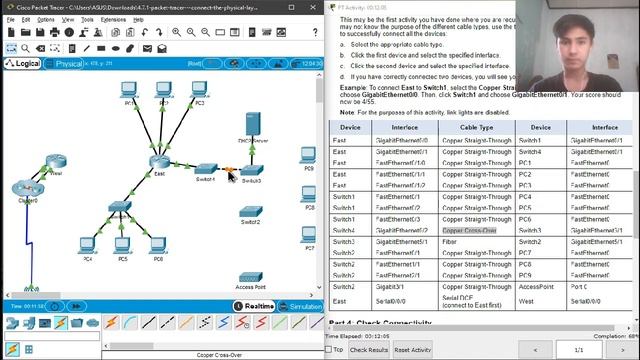
Task: Open the network information (i) icon
Action: click(x=69, y=32)
